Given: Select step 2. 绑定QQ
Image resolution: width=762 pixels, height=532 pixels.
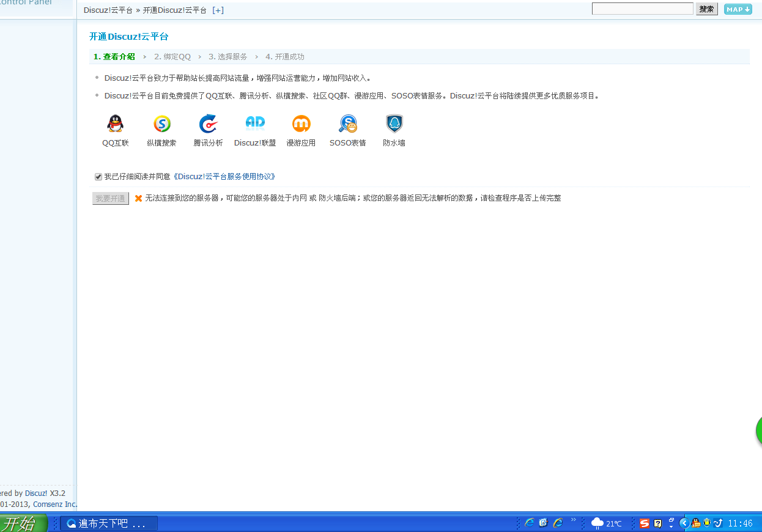Looking at the screenshot, I should click(x=172, y=57).
